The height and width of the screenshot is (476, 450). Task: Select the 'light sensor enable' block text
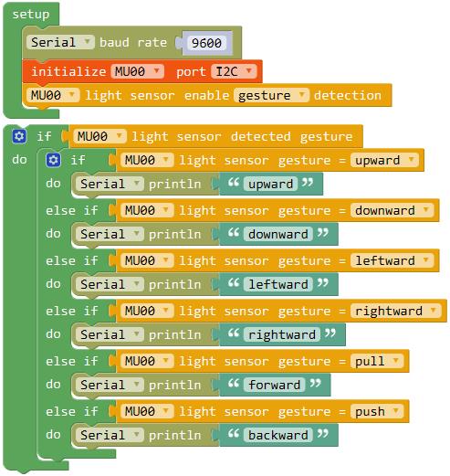click(157, 95)
